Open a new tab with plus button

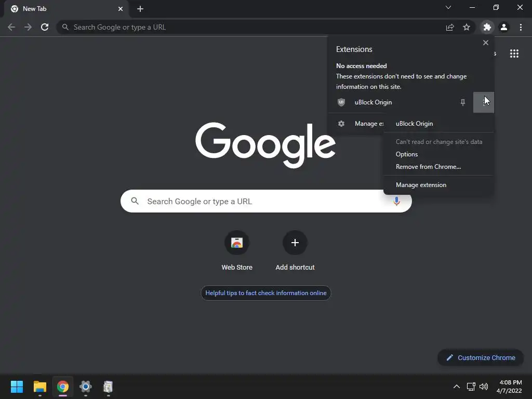click(x=140, y=9)
